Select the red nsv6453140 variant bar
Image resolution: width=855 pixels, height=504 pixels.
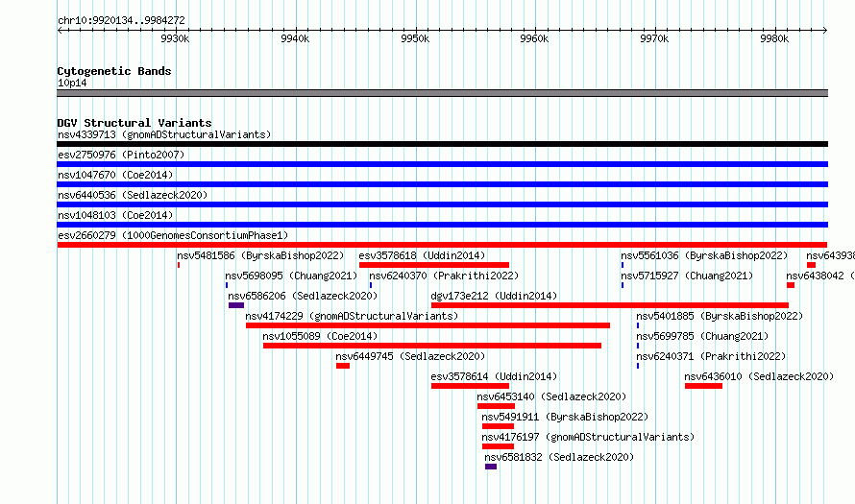point(497,406)
